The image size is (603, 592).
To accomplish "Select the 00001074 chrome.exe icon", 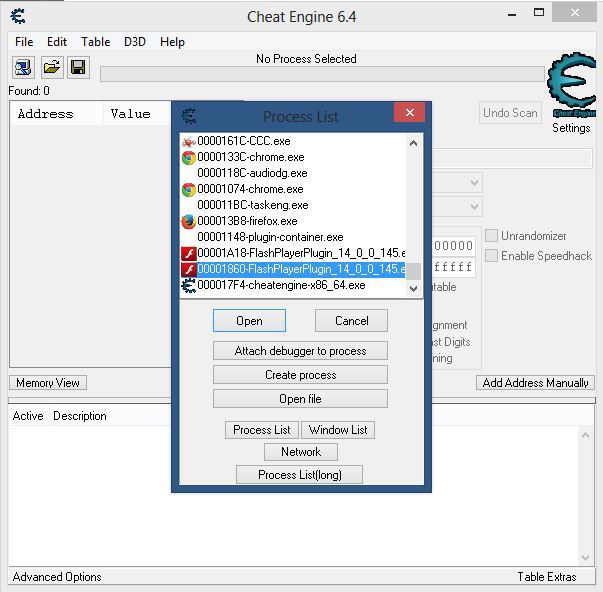I will (x=188, y=190).
